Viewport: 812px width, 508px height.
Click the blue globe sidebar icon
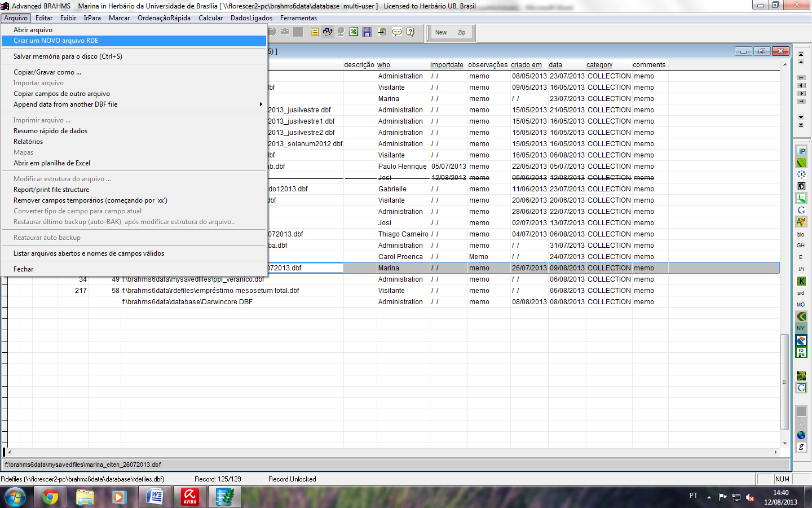(x=801, y=435)
